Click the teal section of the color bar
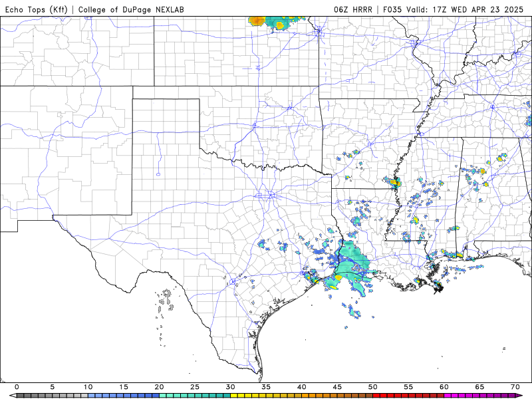The image size is (532, 399). pos(195,396)
